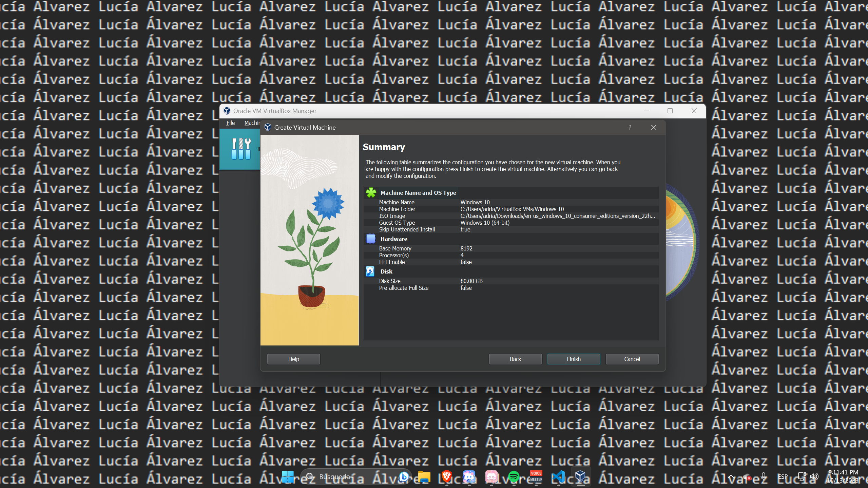Open the File menu

pyautogui.click(x=230, y=123)
